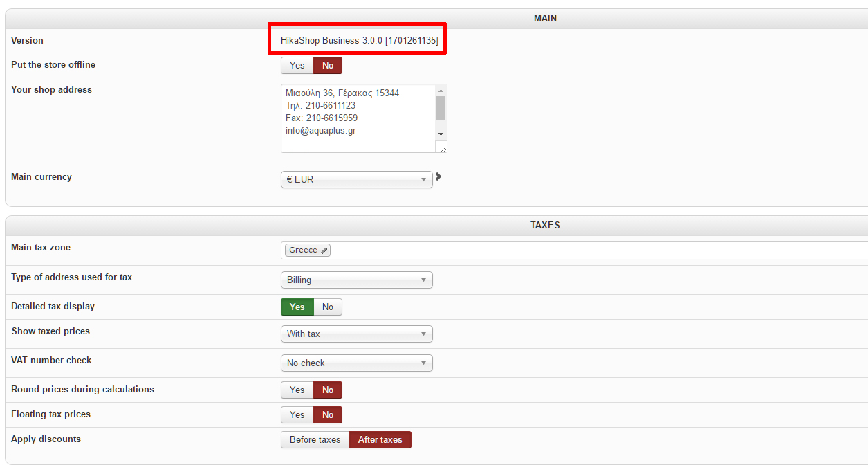The height and width of the screenshot is (465, 868).
Task: Set Floating tax prices to Yes
Action: [x=297, y=414]
